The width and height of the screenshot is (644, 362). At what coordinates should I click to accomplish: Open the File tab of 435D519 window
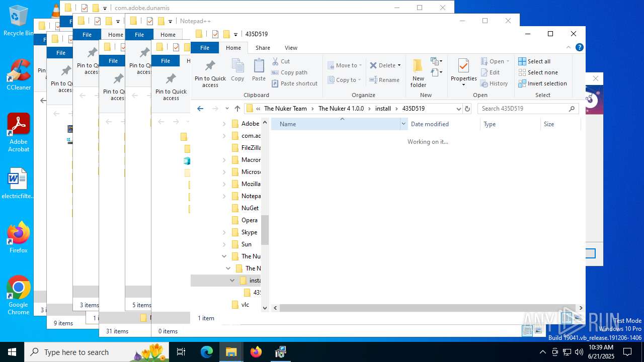(x=205, y=48)
